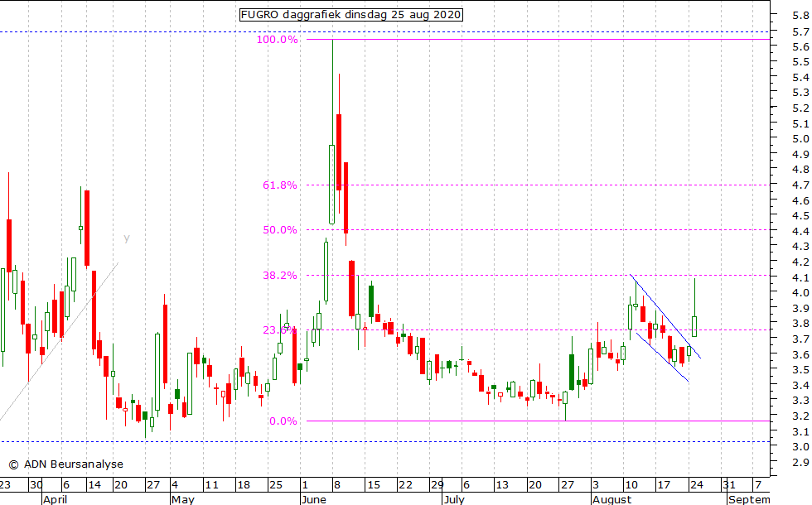Click the 4.1 price axis label
The width and height of the screenshot is (812, 505).
pos(800,277)
